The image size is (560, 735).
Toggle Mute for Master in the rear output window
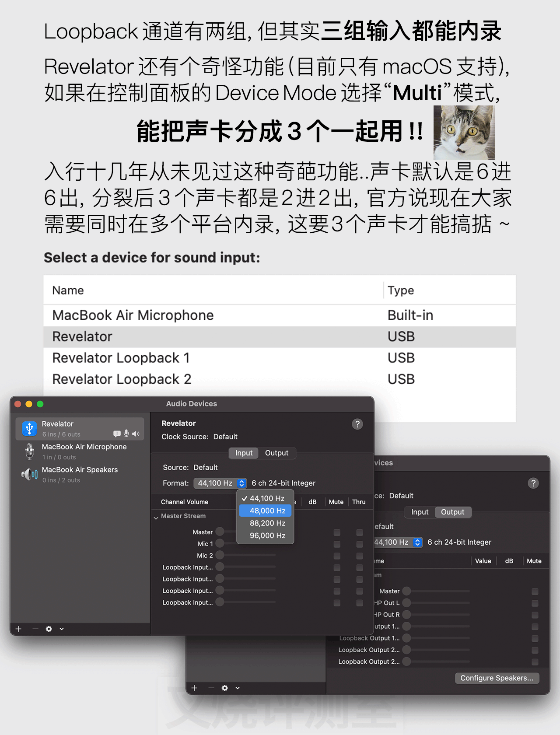pos(535,591)
